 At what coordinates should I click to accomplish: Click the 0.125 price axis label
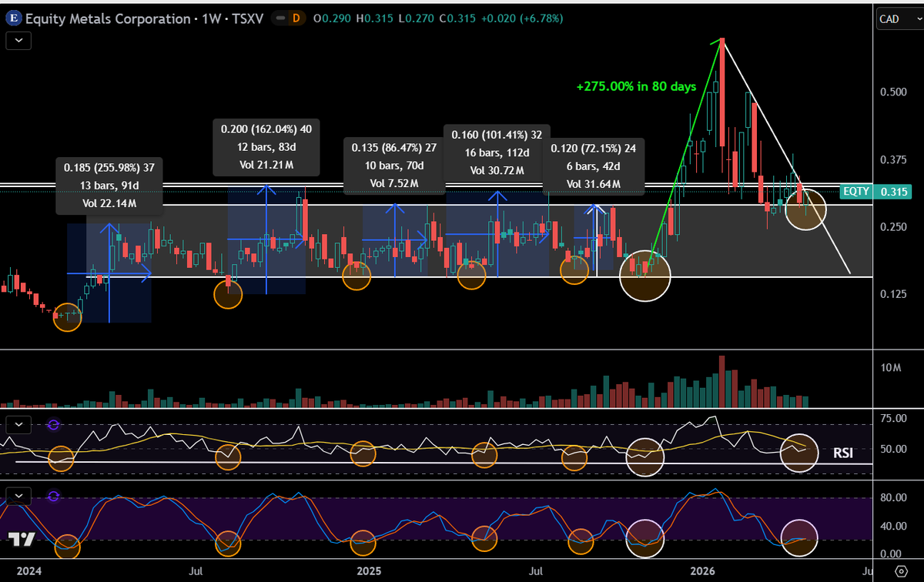[x=892, y=293]
